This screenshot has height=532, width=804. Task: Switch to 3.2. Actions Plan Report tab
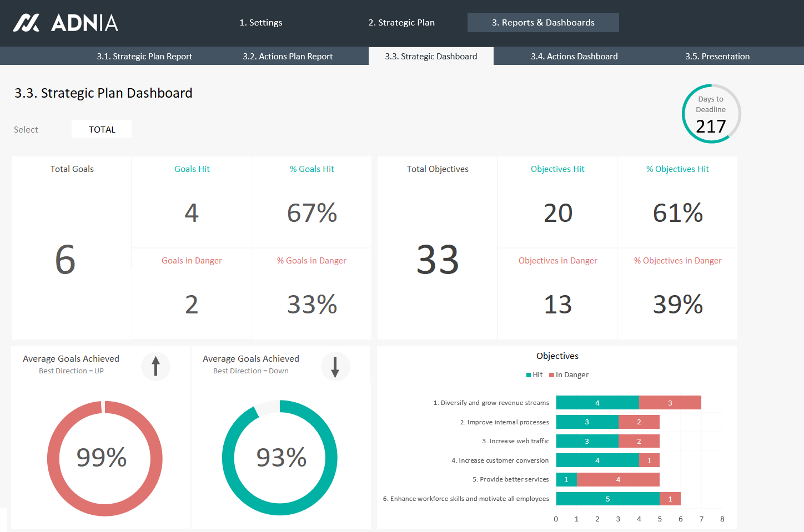(288, 57)
